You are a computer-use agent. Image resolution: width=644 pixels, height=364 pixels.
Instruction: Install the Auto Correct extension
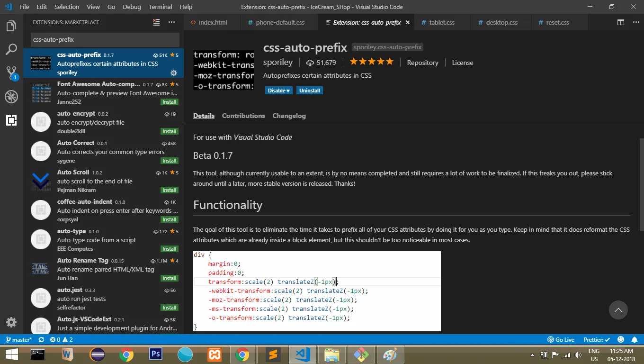pos(170,161)
